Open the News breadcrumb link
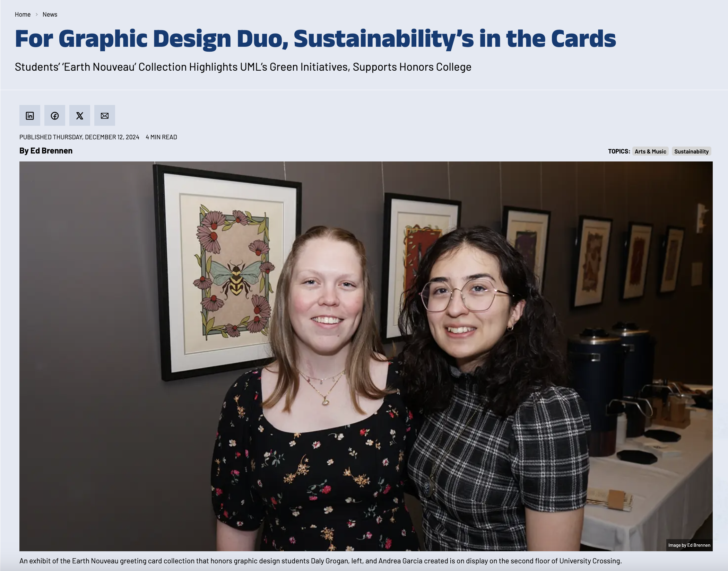Viewport: 728px width, 571px height. point(50,15)
